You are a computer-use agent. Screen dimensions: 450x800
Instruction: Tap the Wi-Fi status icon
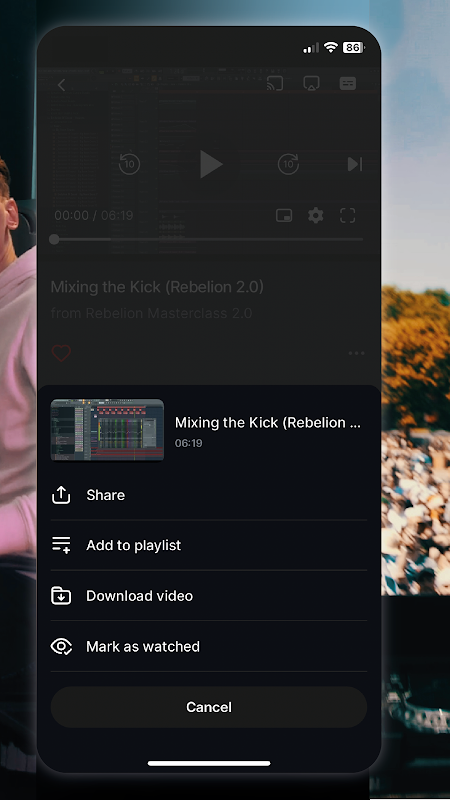[x=331, y=47]
